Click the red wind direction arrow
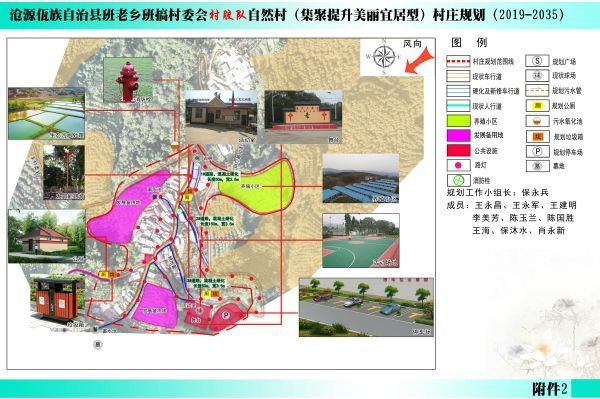This screenshot has width=600, height=399. coord(419,60)
